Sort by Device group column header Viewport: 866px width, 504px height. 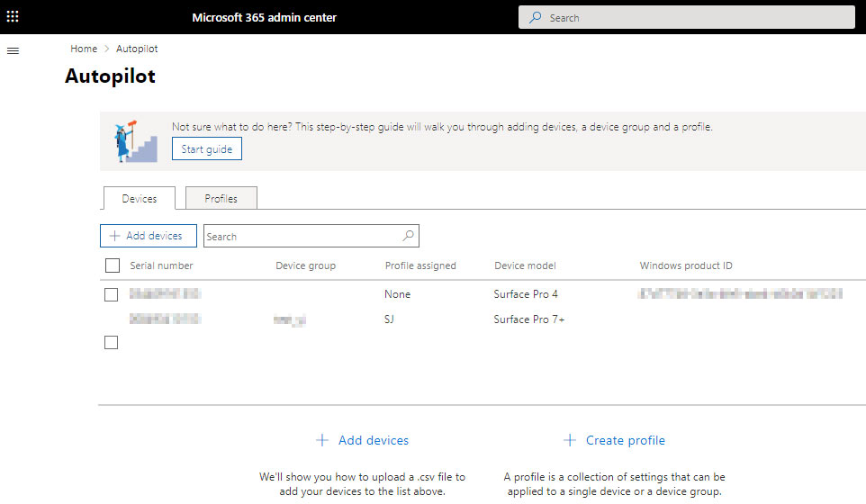[305, 265]
